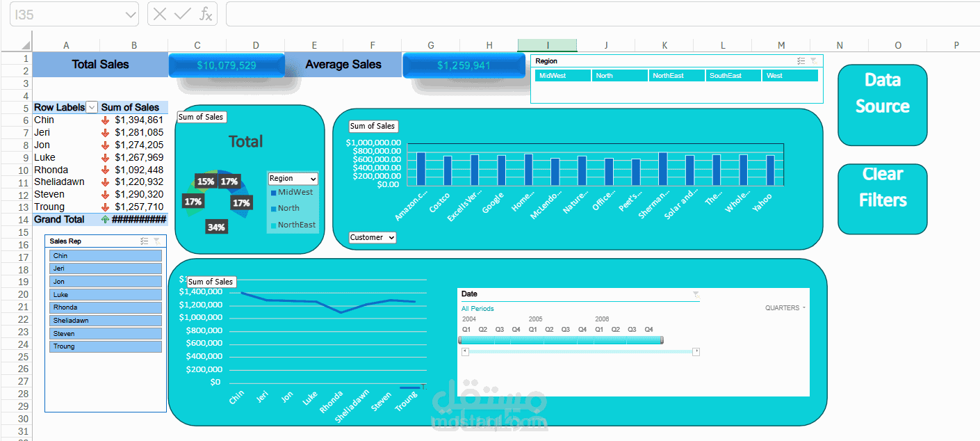This screenshot has width=980, height=441.
Task: Click the Google bar in the customer chart
Action: 501,170
